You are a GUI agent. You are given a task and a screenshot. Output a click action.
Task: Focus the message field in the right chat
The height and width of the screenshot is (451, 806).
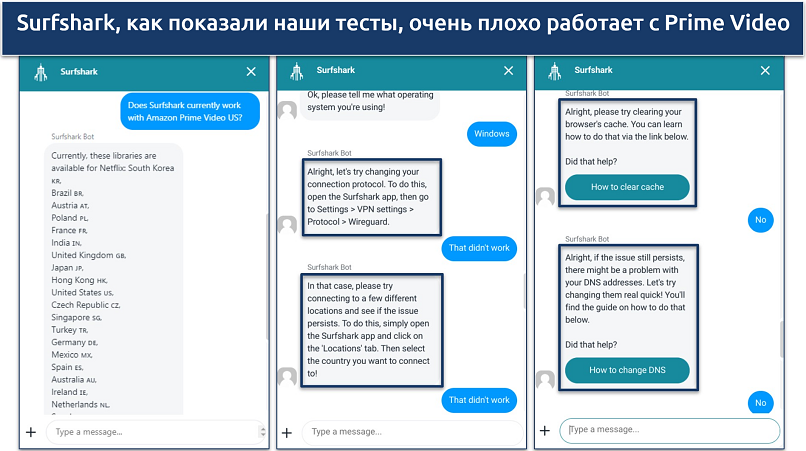pyautogui.click(x=670, y=431)
